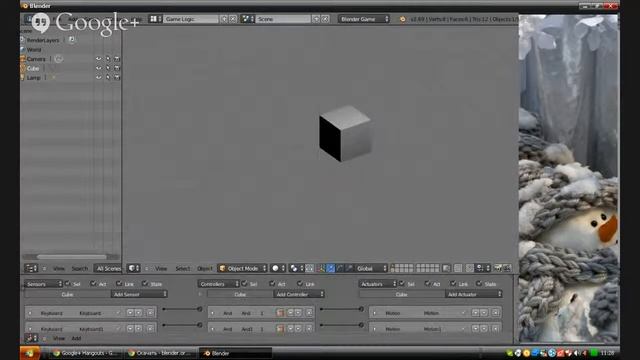Toggle the Controllers Sel checkbox
Screen dimensions: 640x360
coord(244,283)
